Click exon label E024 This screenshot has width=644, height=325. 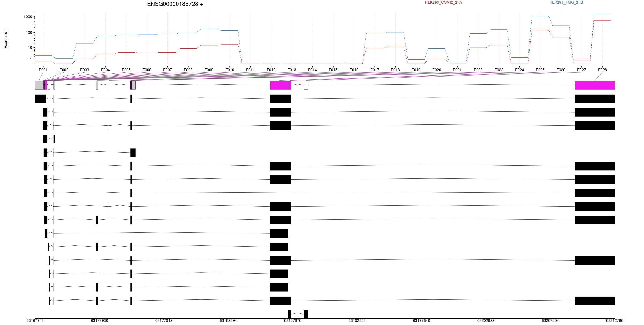pyautogui.click(x=519, y=70)
